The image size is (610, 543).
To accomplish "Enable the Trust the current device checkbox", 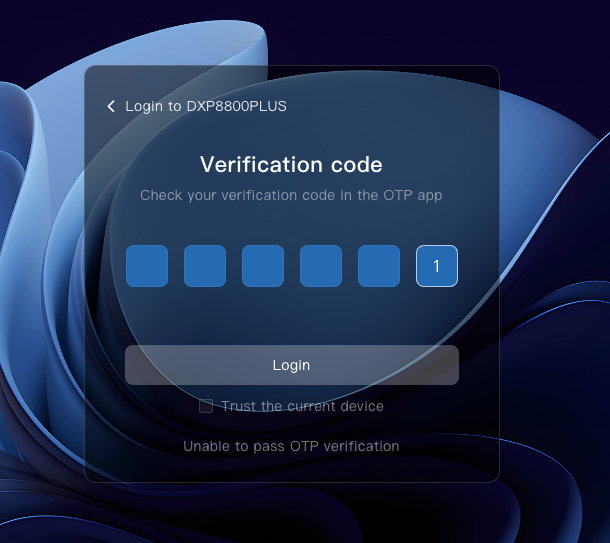I will coord(206,406).
